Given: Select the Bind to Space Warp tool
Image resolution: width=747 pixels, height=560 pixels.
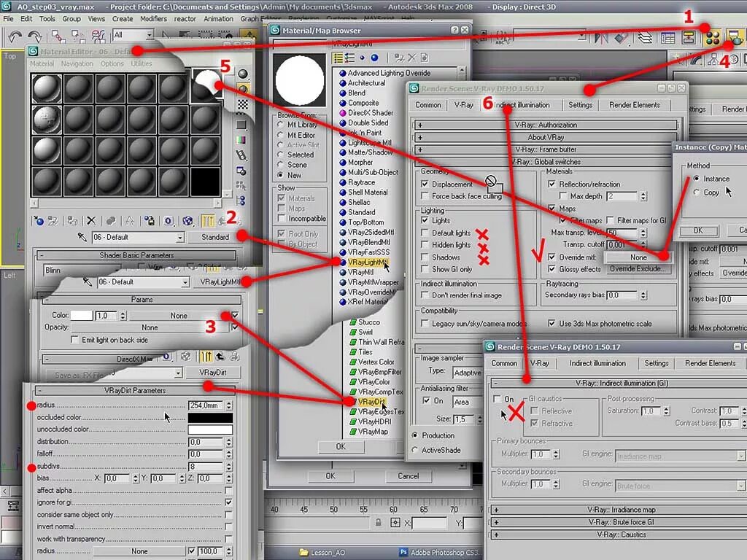Looking at the screenshot, I should click(98, 36).
